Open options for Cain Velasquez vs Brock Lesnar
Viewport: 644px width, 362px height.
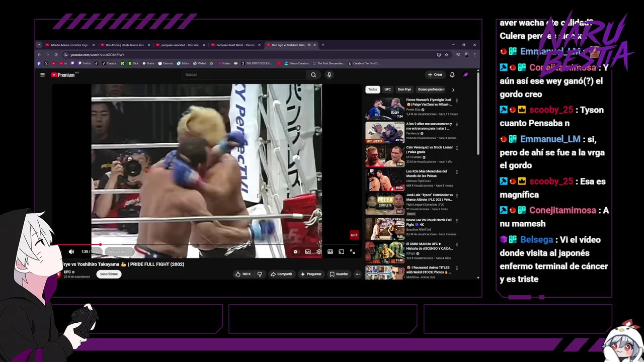pos(457,148)
